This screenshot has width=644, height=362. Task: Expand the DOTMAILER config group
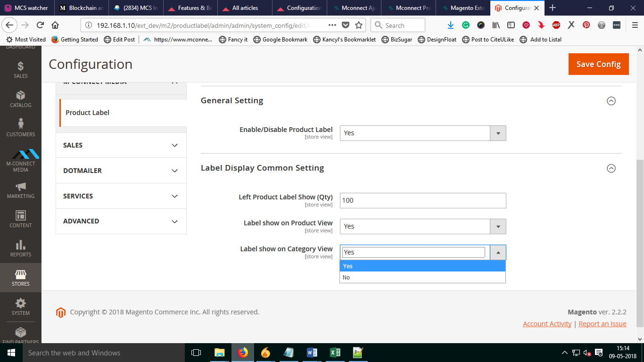121,171
